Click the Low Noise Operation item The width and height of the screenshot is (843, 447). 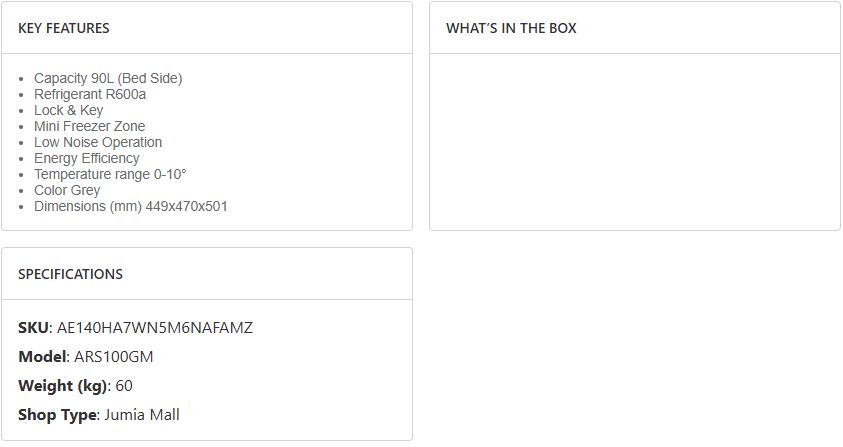pos(98,142)
